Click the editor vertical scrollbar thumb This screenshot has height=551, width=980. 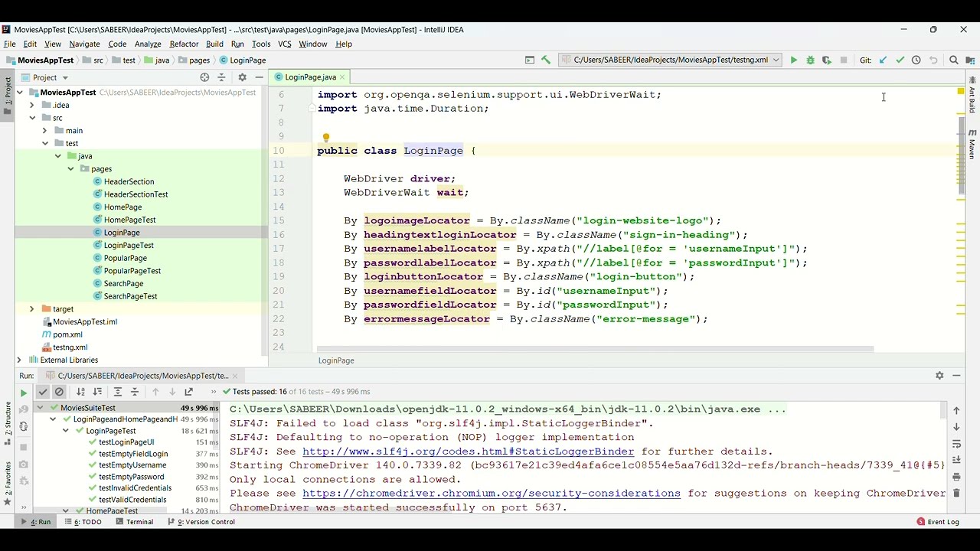pos(962,155)
